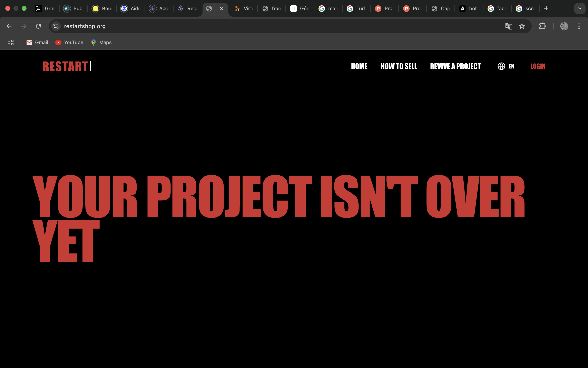The image size is (588, 368).
Task: Switch to the scre Google tab
Action: click(x=526, y=9)
